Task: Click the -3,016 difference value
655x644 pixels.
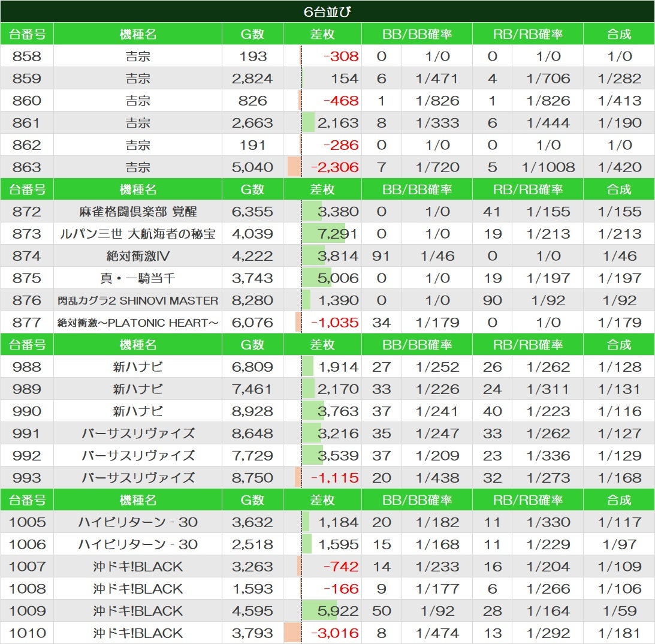Action: pyautogui.click(x=334, y=633)
